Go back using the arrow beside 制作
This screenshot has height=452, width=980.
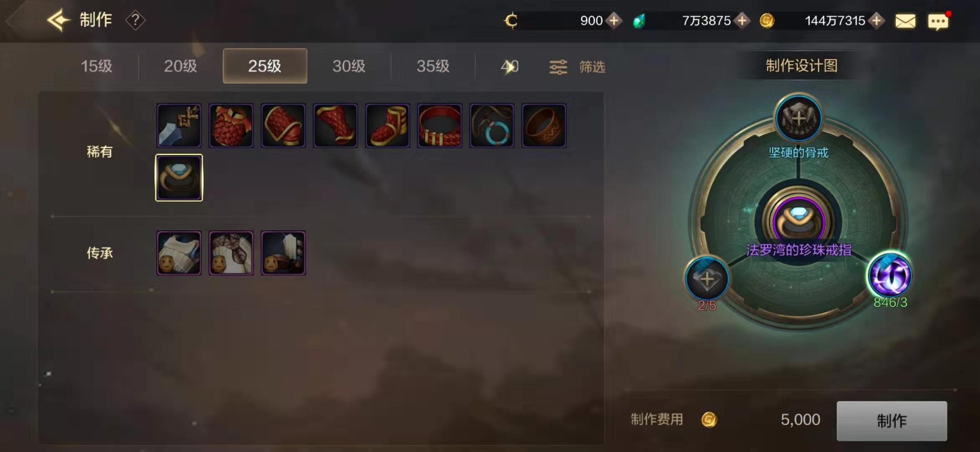[58, 20]
